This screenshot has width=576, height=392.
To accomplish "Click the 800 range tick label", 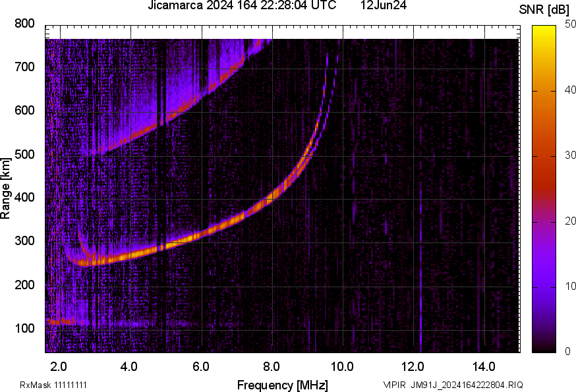I will tap(24, 24).
